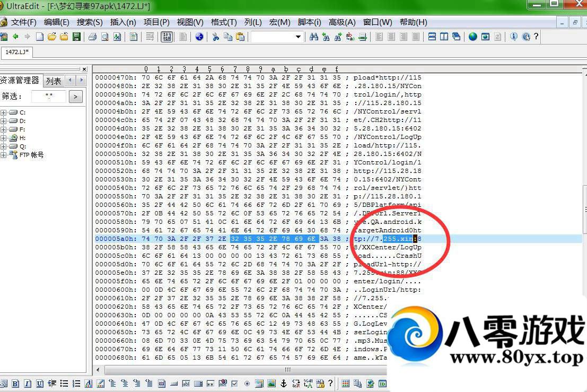587x392 pixels.
Task: Open the Find binoculars icon
Action: pos(314,37)
